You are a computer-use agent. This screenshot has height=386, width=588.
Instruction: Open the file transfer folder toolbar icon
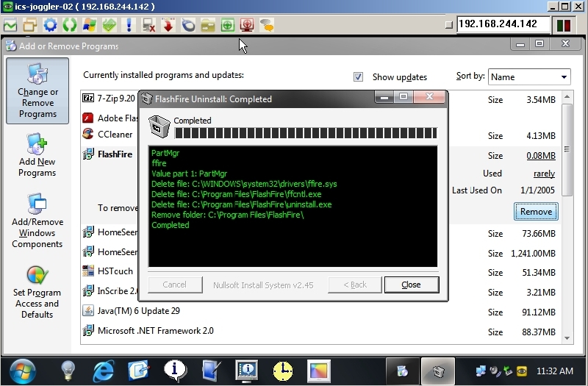pos(208,25)
